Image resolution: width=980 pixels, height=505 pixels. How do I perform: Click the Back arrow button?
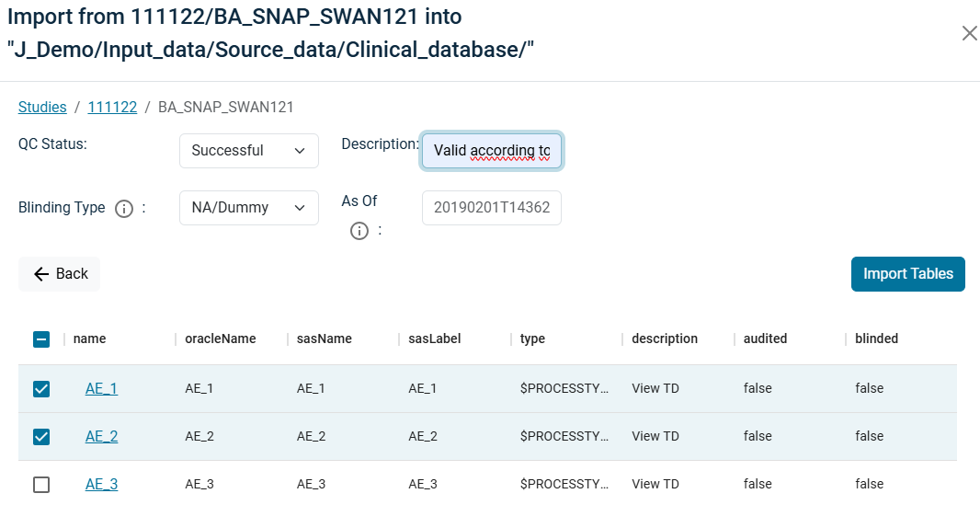click(60, 274)
